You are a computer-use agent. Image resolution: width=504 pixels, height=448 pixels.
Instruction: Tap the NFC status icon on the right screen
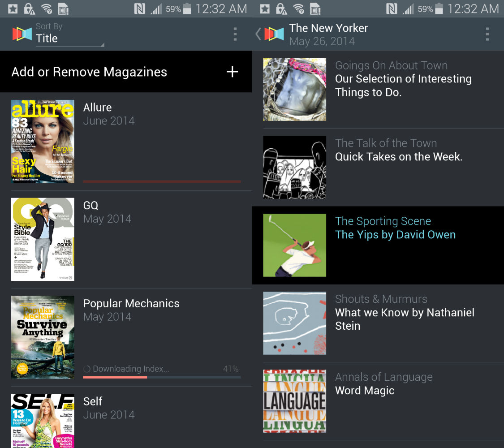click(392, 9)
